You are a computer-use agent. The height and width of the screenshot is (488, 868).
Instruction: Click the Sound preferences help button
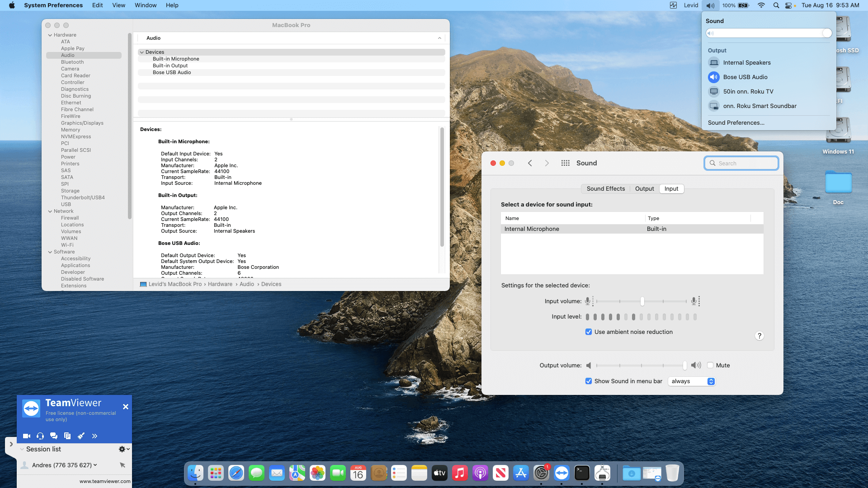coord(759,336)
